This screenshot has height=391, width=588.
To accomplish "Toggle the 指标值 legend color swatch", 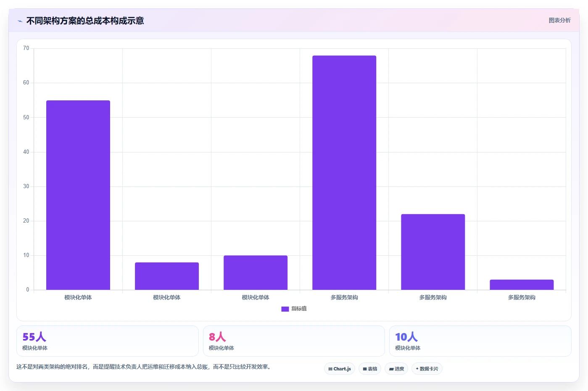I will point(285,309).
